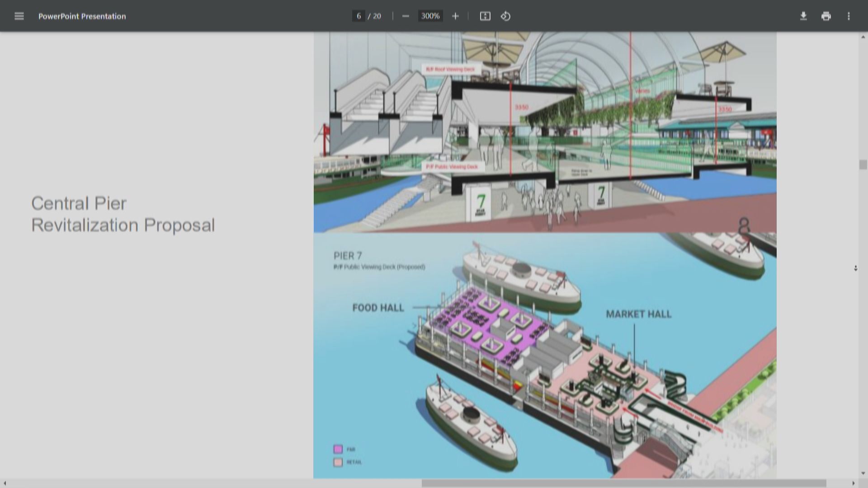This screenshot has width=868, height=488.
Task: Click the pink F&B legend swatch
Action: click(x=338, y=449)
